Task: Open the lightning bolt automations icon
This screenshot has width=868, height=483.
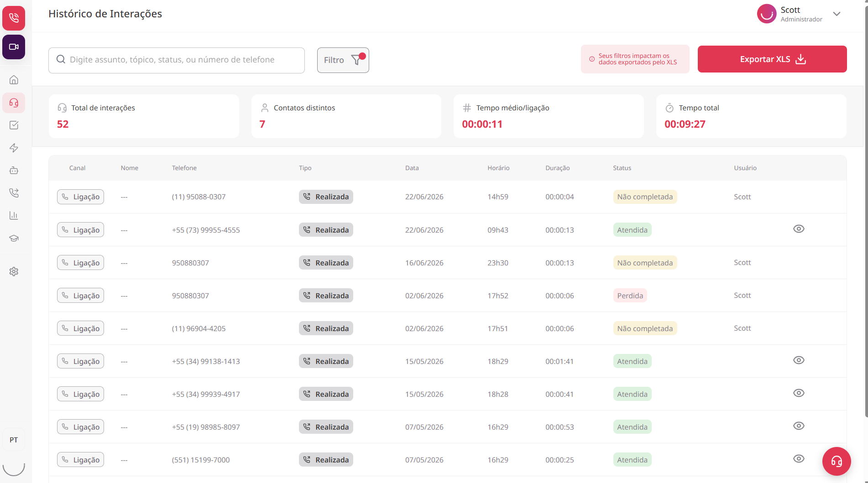Action: point(14,148)
